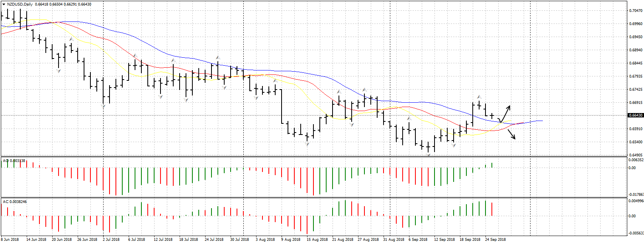Click the up fractal at the 24 Jul peak
Image resolution: width=644 pixels, height=244 pixels.
[x=218, y=58]
